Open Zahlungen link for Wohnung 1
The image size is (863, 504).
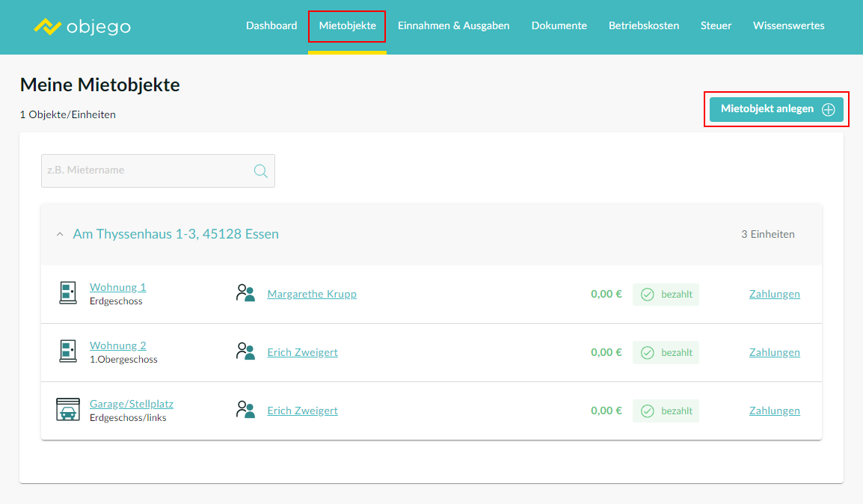pos(774,294)
